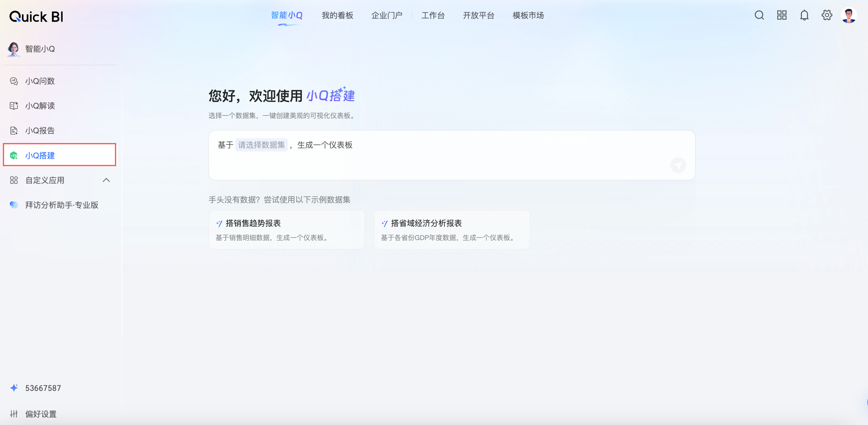Click the 手头没有数据？ hint text

click(x=234, y=200)
